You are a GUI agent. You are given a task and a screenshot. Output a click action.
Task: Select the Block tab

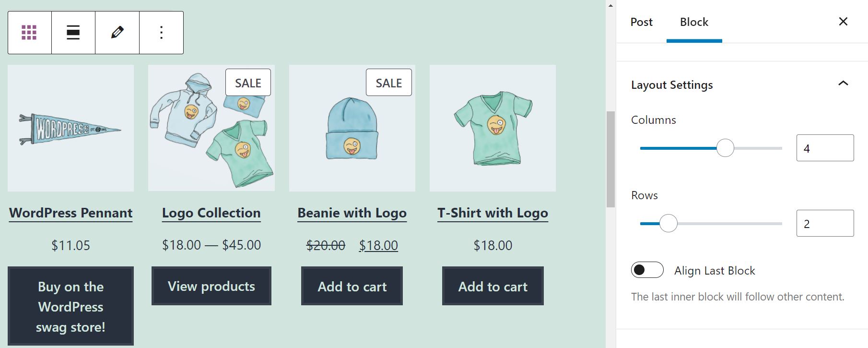click(694, 22)
